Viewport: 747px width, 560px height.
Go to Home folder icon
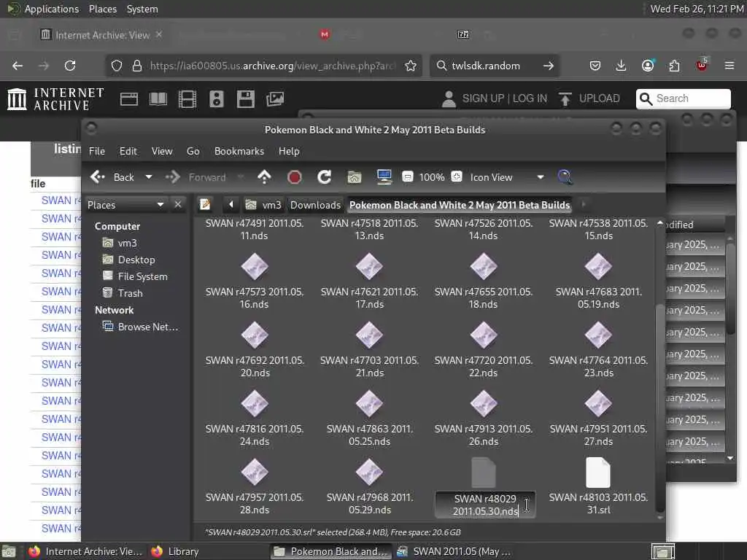point(354,177)
